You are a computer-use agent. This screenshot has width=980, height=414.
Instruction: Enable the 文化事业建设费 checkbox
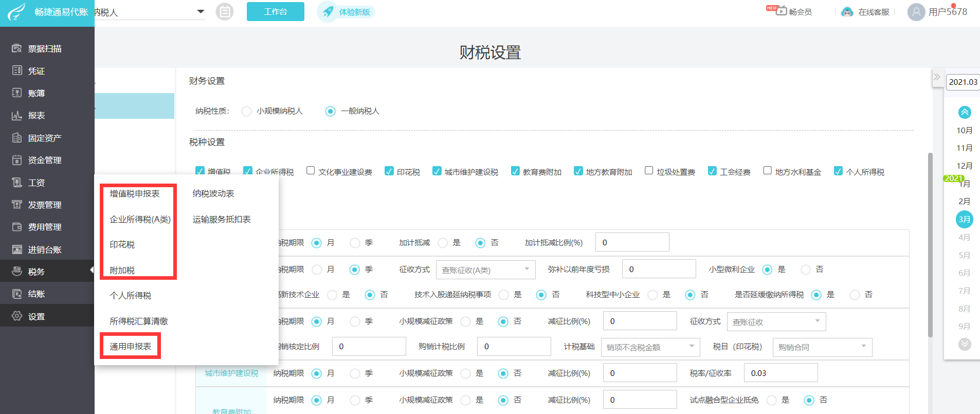311,171
